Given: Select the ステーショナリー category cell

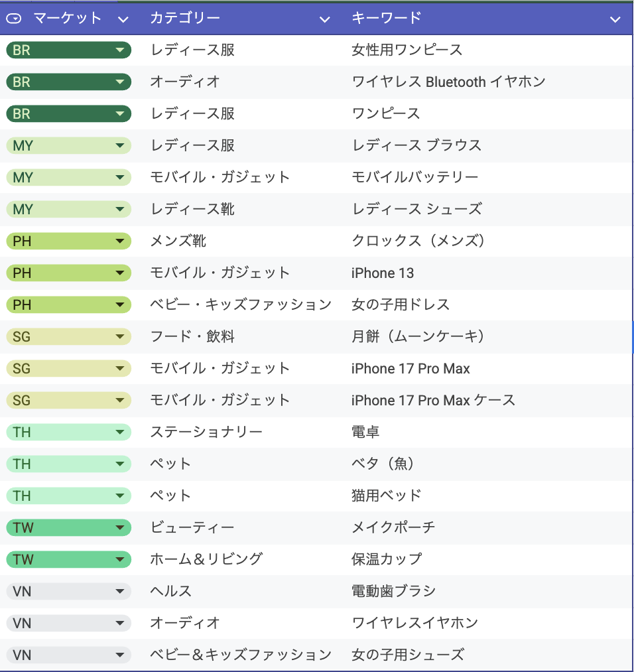Looking at the screenshot, I should click(x=206, y=433).
